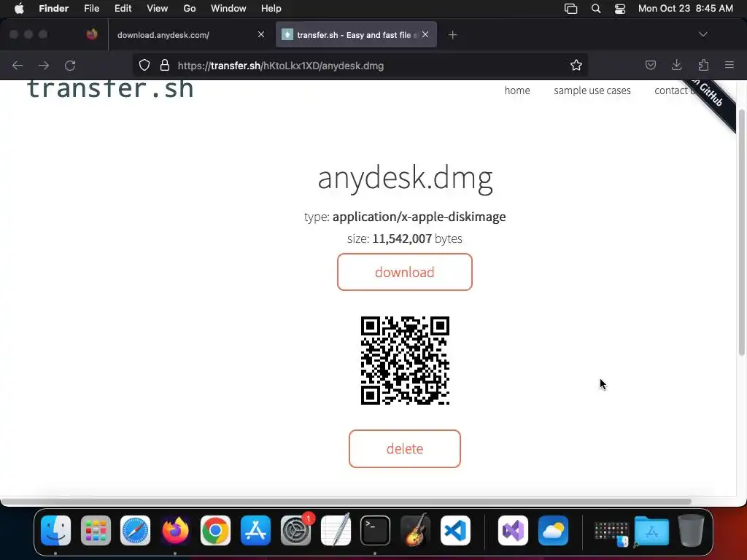Reload the transfer.sh page
The image size is (747, 560).
point(70,65)
